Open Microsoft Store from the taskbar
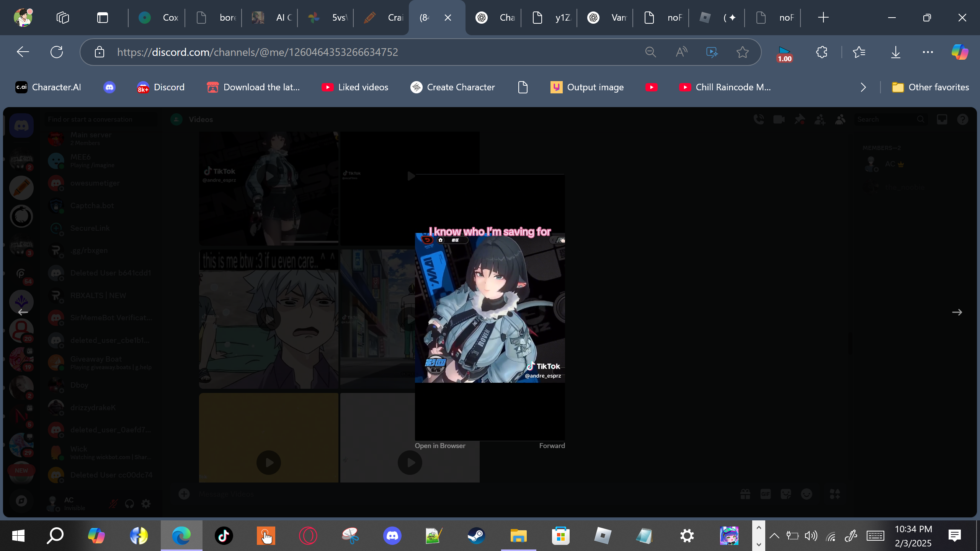This screenshot has width=980, height=551. (561, 536)
